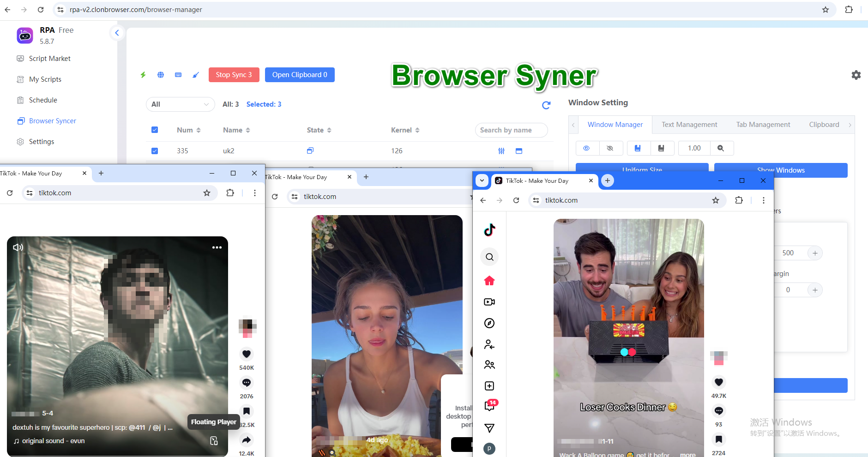Open TikTok Following icon in the right window
The image size is (868, 457).
point(489,344)
